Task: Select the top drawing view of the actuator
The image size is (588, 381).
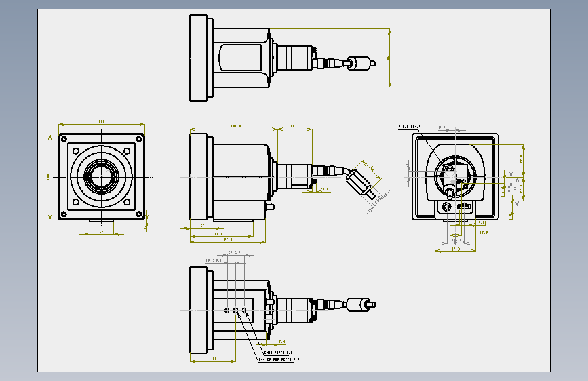Action: tap(282, 58)
